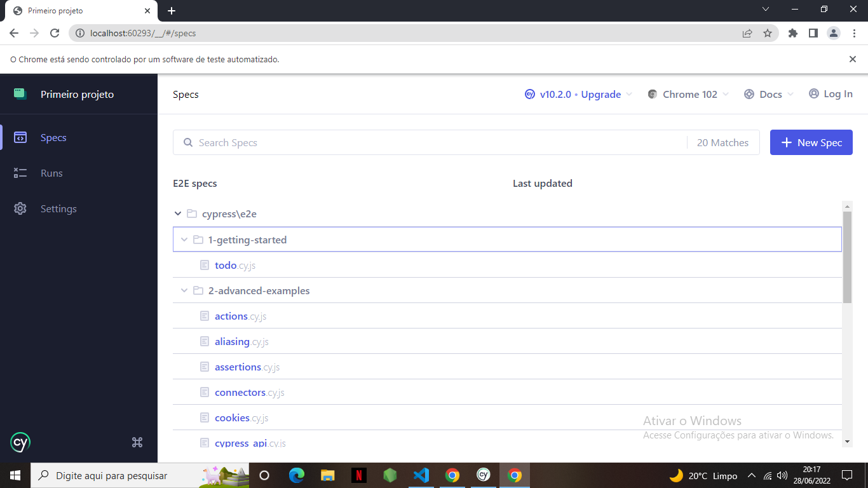Screen dimensions: 868x488
Task: Bookmark page with the star icon
Action: 768,33
